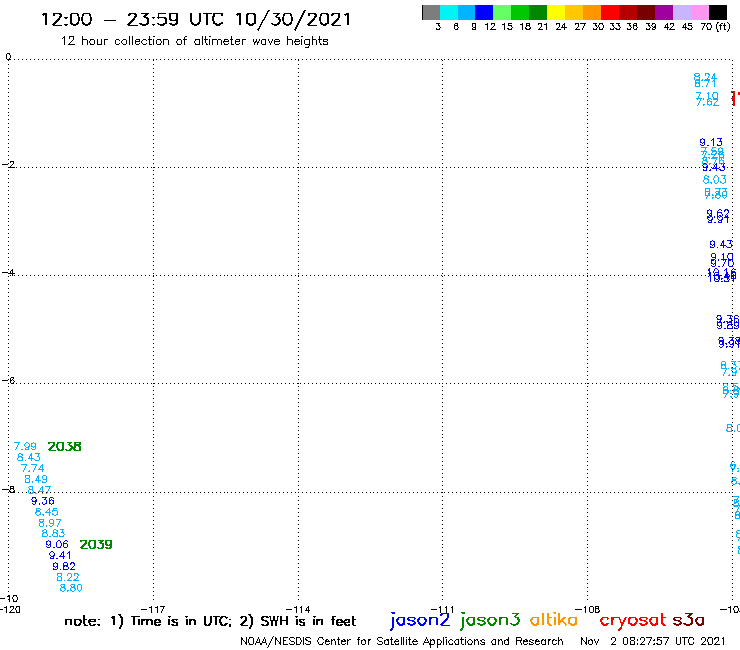
Task: Select the cryosat legend label
Action: (632, 620)
